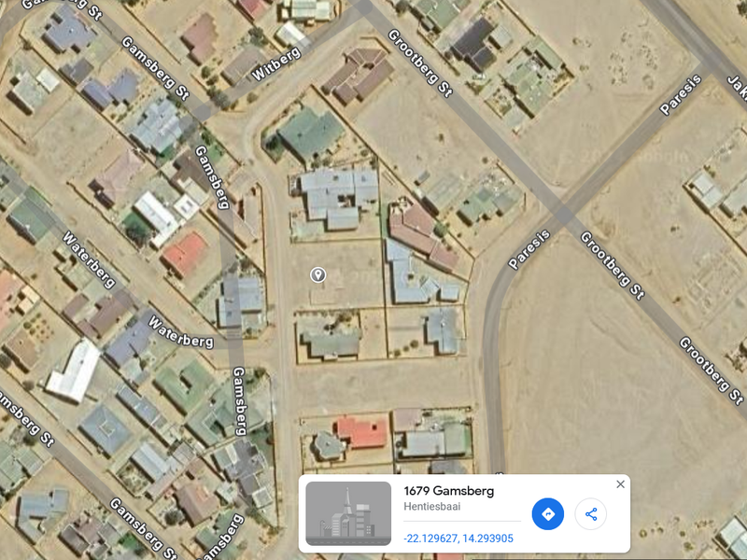Click the Hentiesbaai locality text
This screenshot has width=747, height=560.
[x=432, y=506]
